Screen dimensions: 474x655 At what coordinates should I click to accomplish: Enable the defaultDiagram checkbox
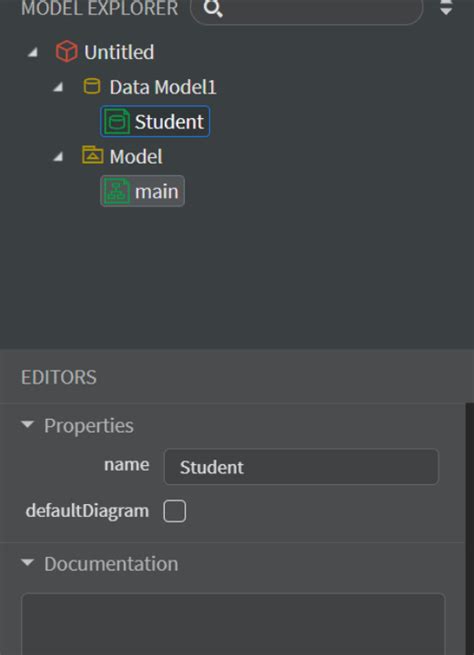point(175,511)
